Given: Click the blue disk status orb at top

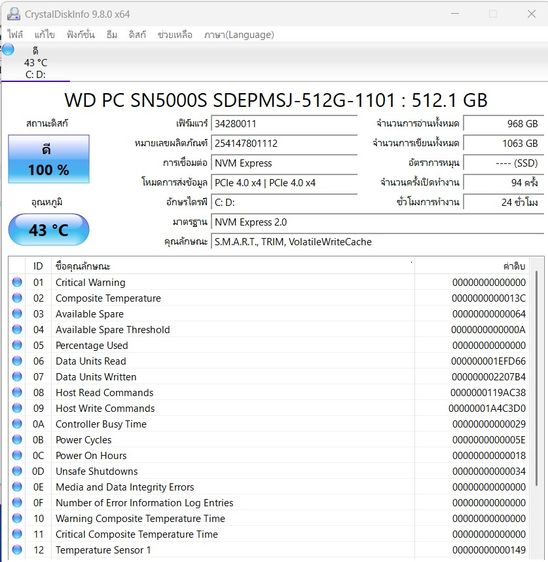Looking at the screenshot, I should (8, 49).
